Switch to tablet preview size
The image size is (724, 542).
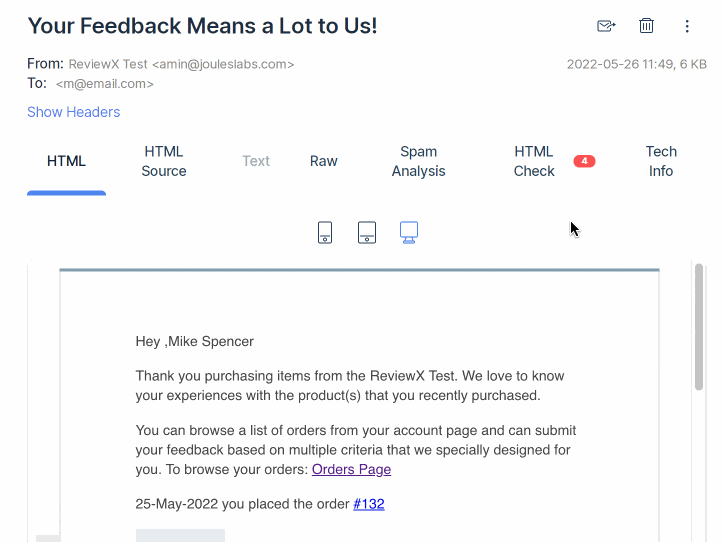tap(367, 233)
